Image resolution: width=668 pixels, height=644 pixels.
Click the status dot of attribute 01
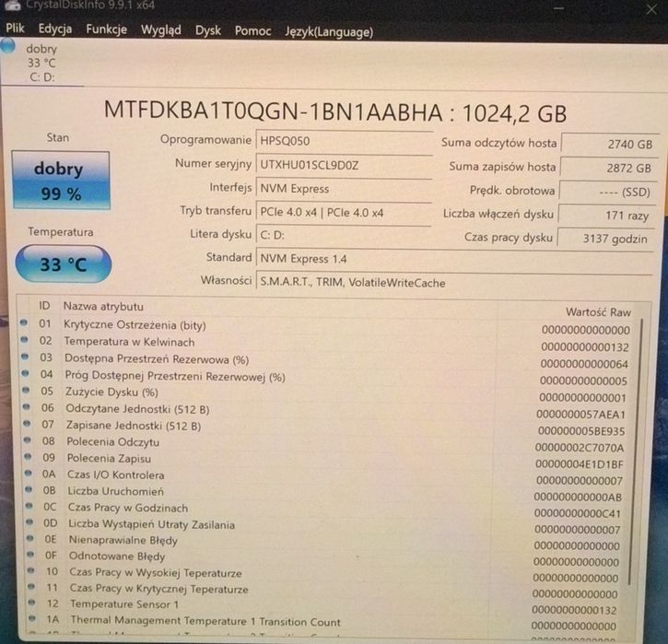point(24,322)
